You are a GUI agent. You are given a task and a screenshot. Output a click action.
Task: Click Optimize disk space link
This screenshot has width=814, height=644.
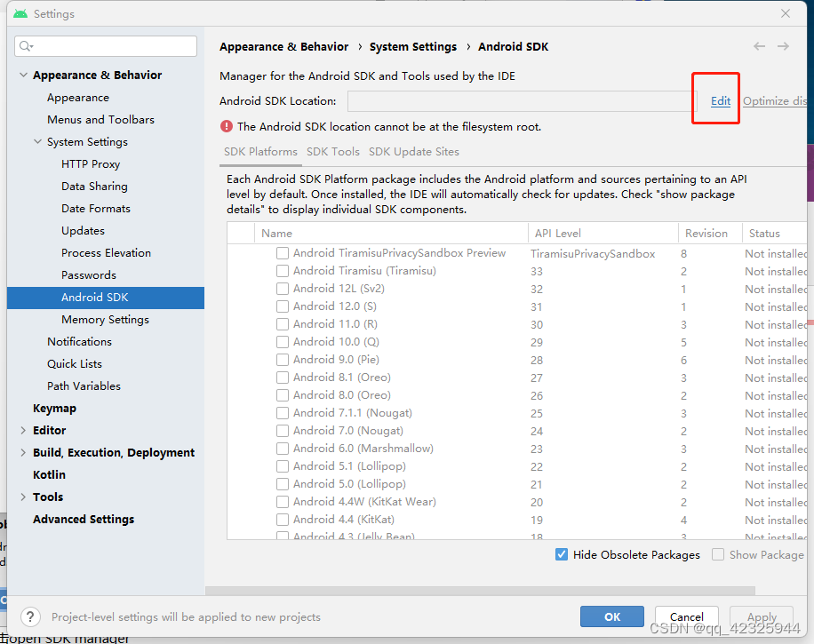tap(775, 100)
